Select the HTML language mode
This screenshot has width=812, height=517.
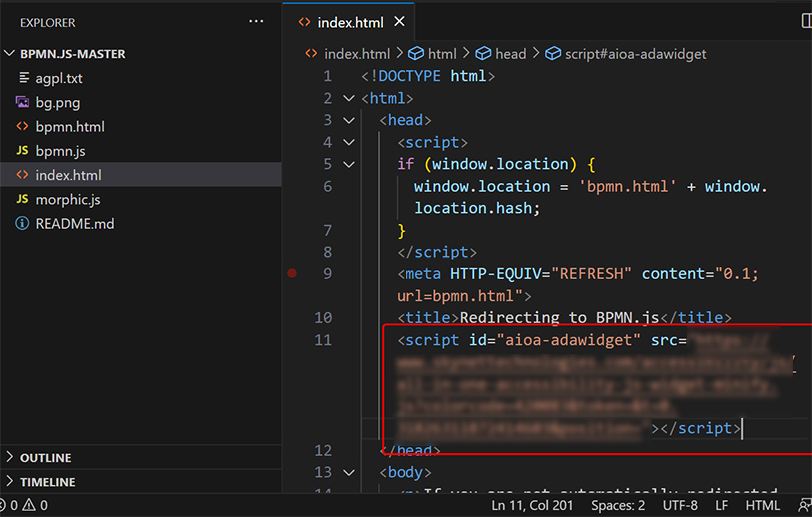763,505
